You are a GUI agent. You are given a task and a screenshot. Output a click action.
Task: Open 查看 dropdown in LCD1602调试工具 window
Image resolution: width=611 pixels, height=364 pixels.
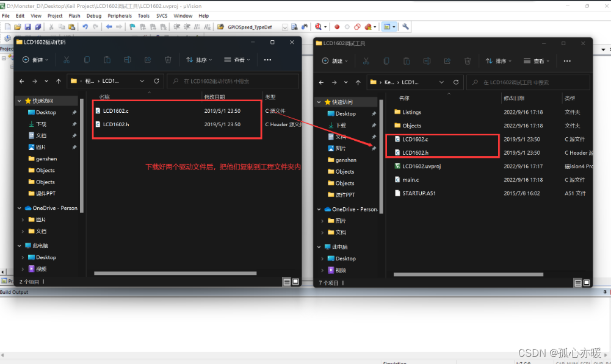pos(536,61)
